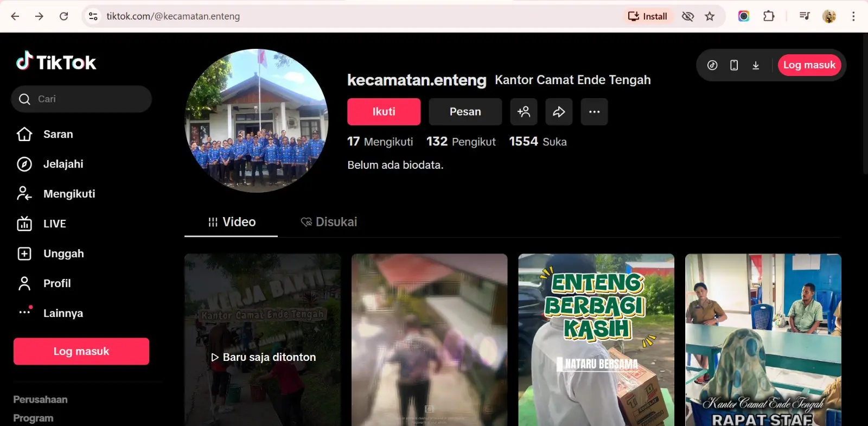Click browser forward arrow
Image resolution: width=868 pixels, height=426 pixels.
coord(39,16)
